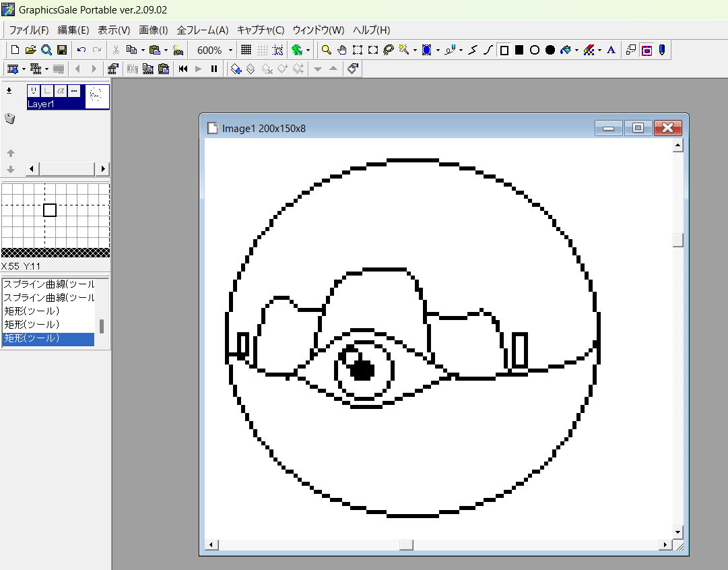Pick the hollow ellipse drawing tool
The height and width of the screenshot is (570, 728).
tap(535, 50)
